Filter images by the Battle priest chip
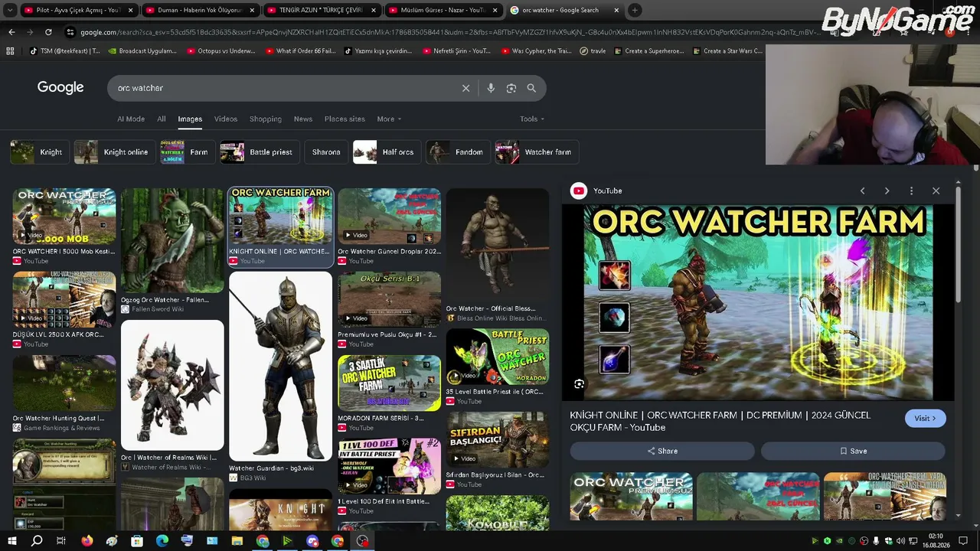Viewport: 980px width, 551px height. point(259,152)
